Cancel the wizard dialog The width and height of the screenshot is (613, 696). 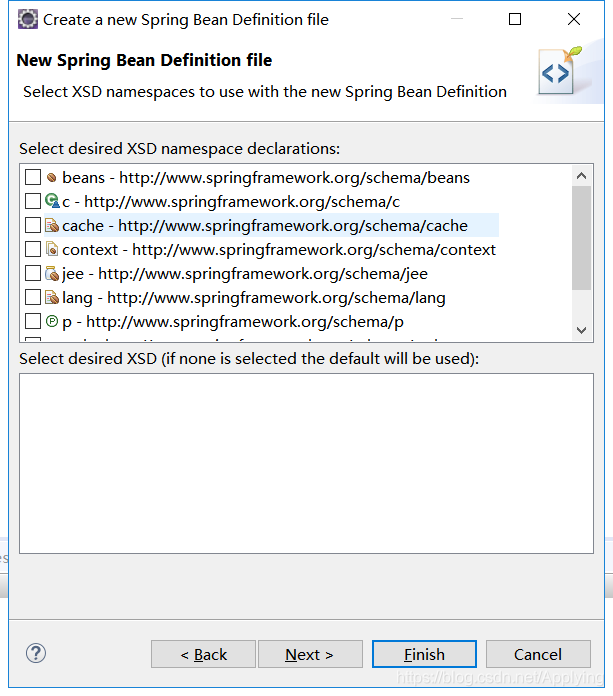(x=538, y=654)
